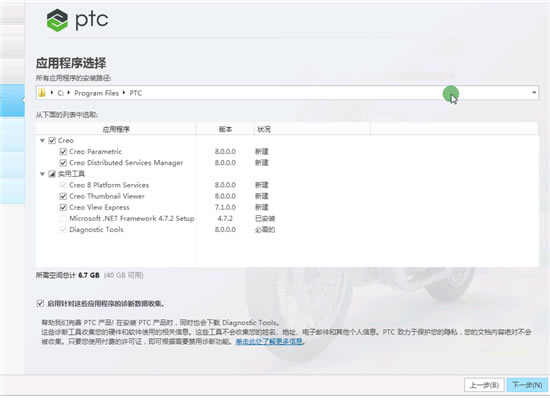
Task: Select Microsoft .NET Framework 4.7.2 Setup label
Action: 132,219
